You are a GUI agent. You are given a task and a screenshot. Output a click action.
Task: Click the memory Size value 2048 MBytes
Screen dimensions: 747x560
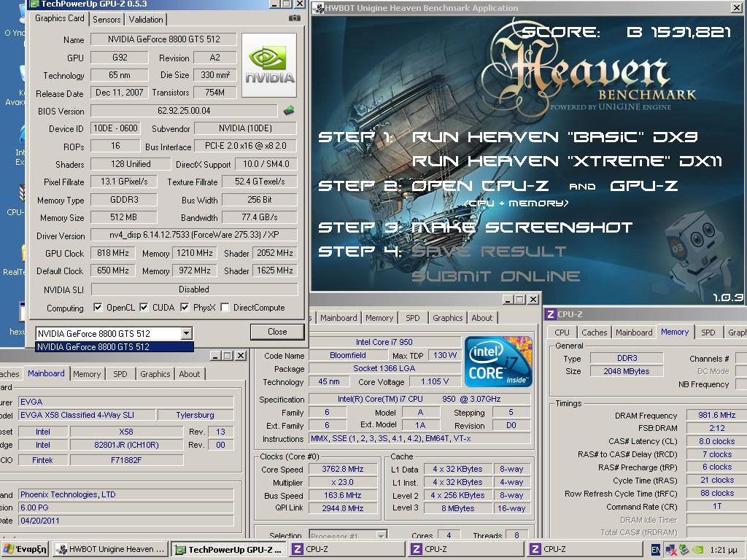point(627,371)
